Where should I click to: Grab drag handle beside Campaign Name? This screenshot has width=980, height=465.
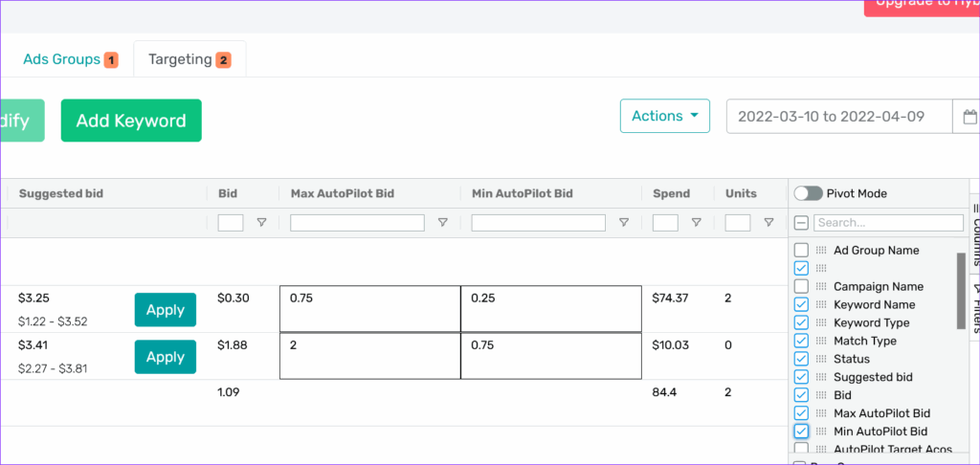coord(820,286)
